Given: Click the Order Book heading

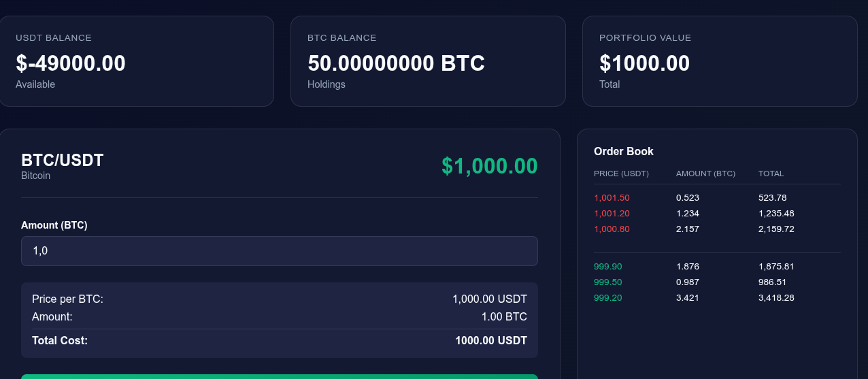Looking at the screenshot, I should (x=623, y=151).
